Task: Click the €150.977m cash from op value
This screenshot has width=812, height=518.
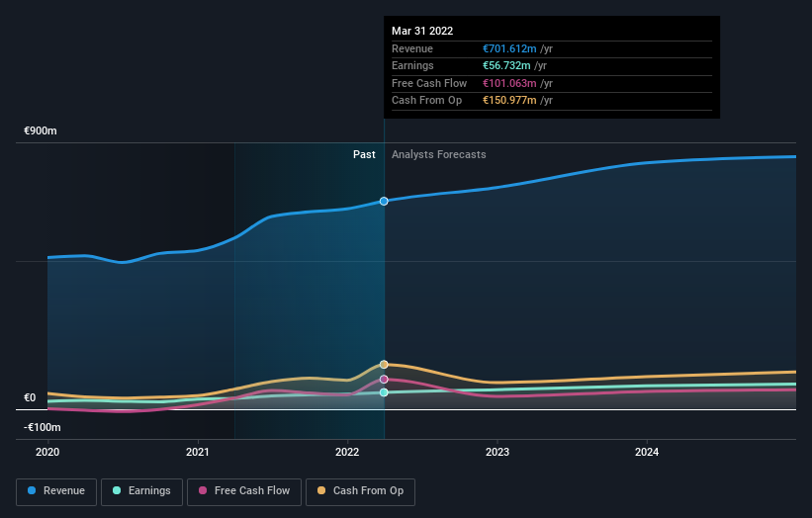Action: pos(509,101)
